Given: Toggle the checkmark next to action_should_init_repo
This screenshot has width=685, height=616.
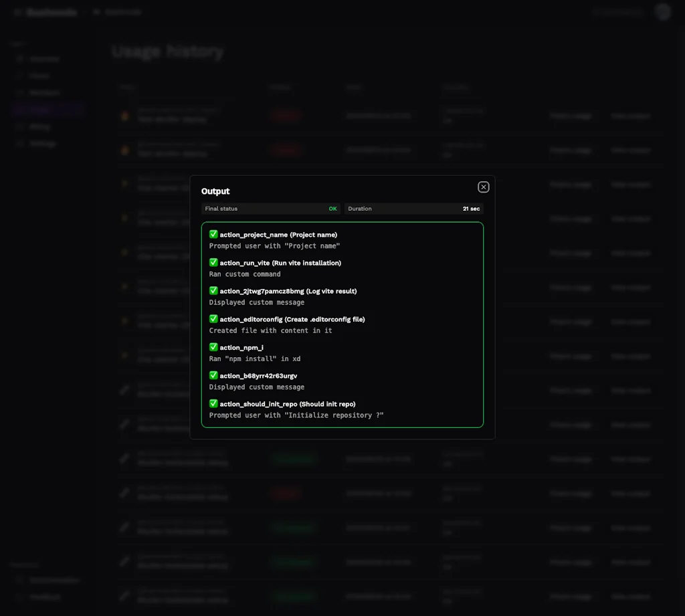Looking at the screenshot, I should click(x=213, y=403).
